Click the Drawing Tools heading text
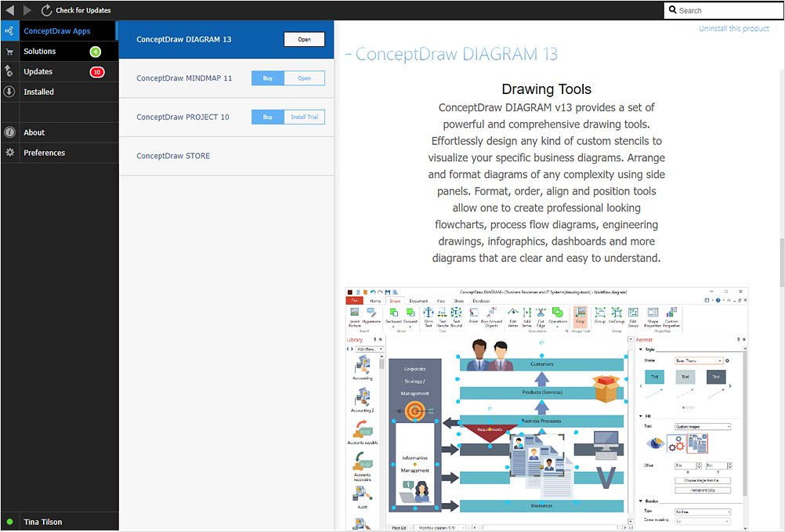785x532 pixels. pyautogui.click(x=546, y=89)
